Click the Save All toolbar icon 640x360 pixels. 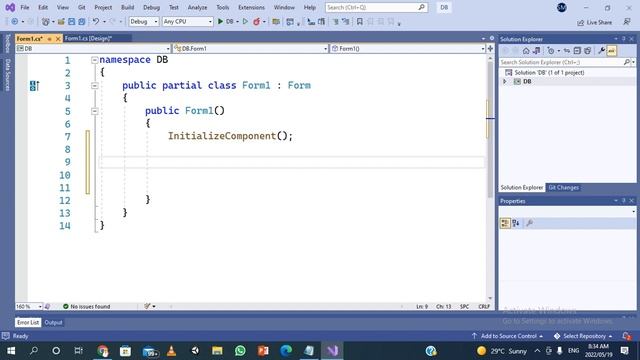point(82,22)
